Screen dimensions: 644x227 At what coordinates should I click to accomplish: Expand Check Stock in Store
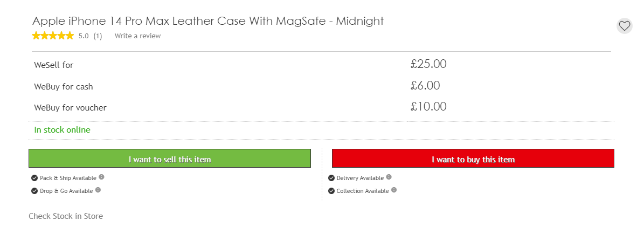[66, 216]
